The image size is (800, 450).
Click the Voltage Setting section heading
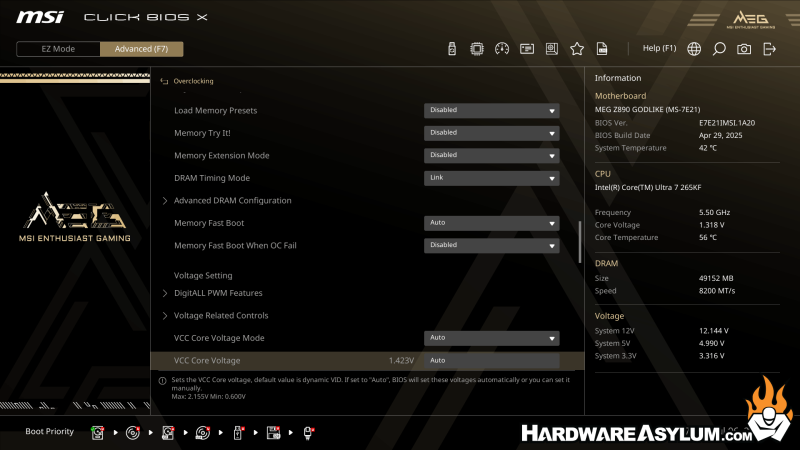click(203, 276)
